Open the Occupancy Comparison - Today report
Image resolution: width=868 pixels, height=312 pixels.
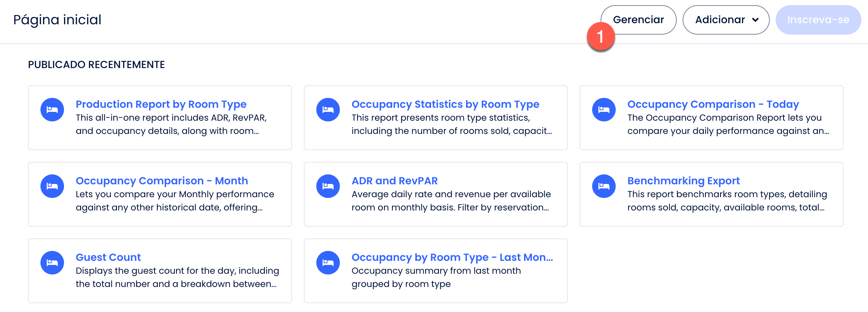click(713, 104)
